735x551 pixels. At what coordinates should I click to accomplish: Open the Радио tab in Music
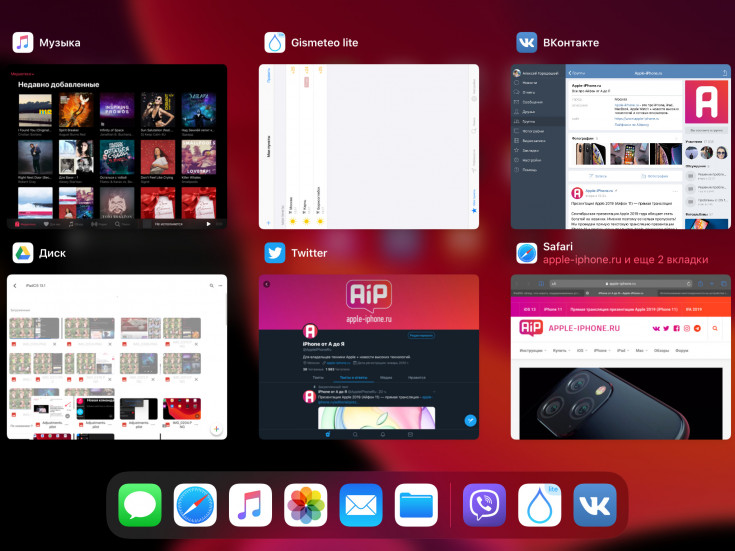pyautogui.click(x=99, y=224)
